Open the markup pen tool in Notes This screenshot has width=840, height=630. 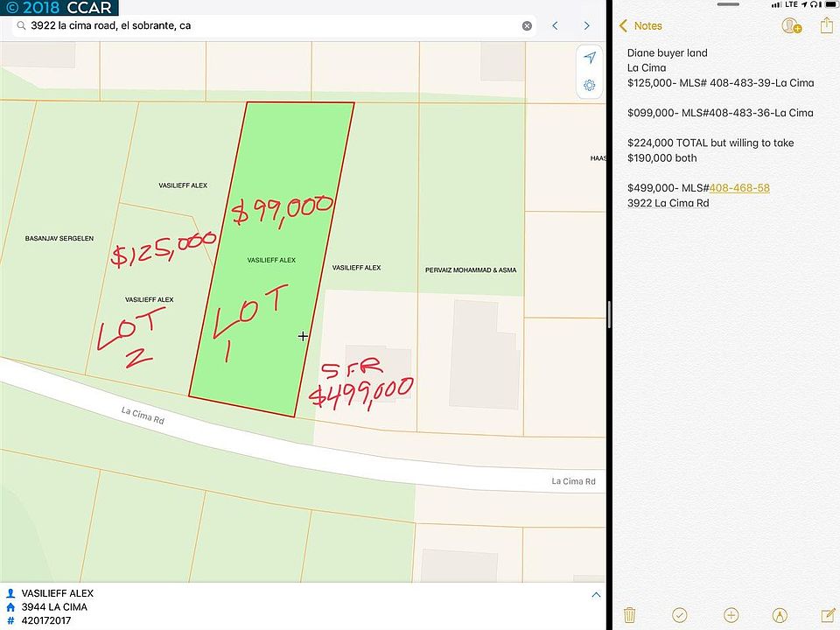pos(780,616)
